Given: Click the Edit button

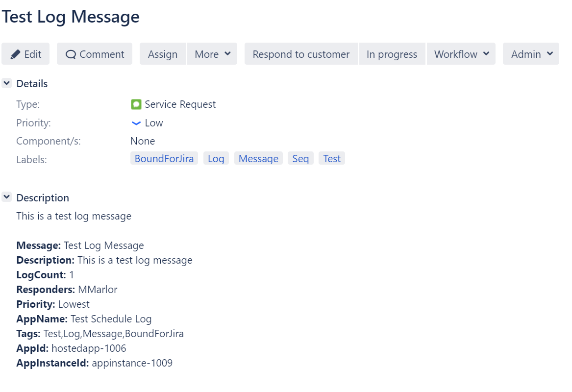Looking at the screenshot, I should [x=25, y=54].
